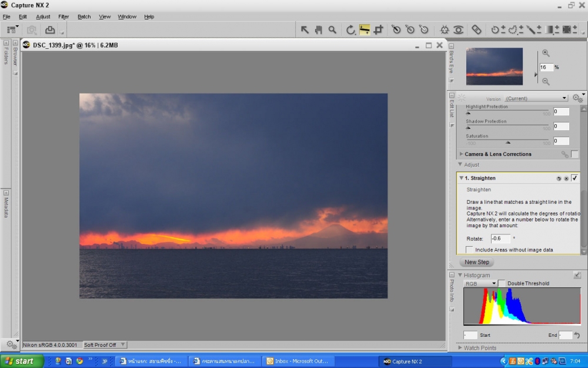The height and width of the screenshot is (368, 588).
Task: Open the workspace selector icon
Action: tap(12, 29)
